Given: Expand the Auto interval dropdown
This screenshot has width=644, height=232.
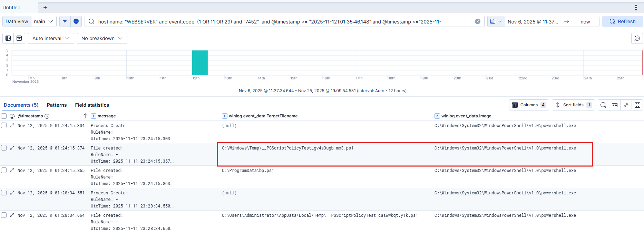Looking at the screenshot, I should pos(51,38).
